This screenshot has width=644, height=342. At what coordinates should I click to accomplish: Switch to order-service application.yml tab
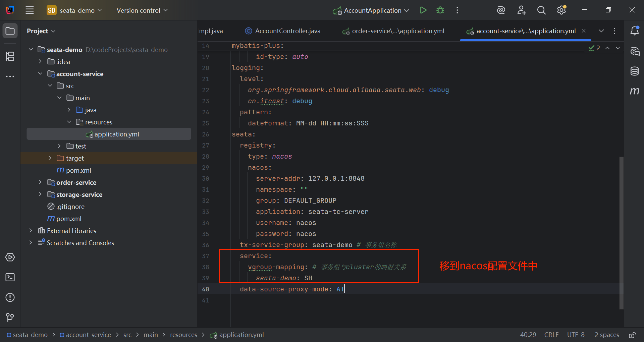tap(393, 31)
